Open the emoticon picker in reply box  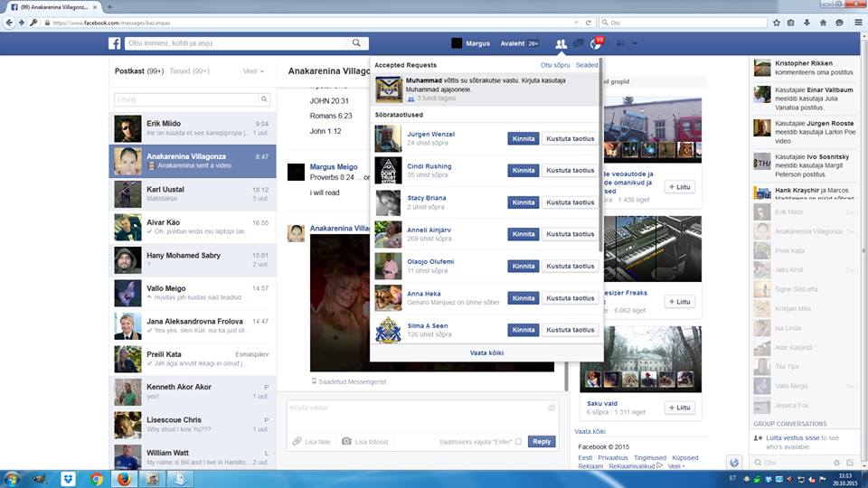click(x=552, y=408)
